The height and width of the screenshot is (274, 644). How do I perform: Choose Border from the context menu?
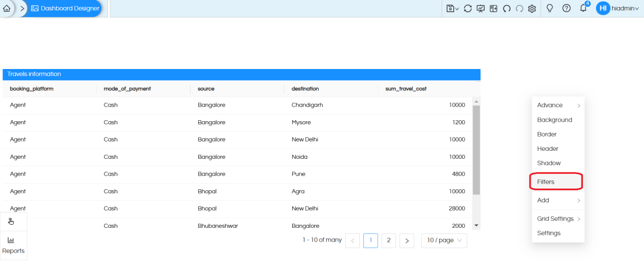tap(558, 134)
